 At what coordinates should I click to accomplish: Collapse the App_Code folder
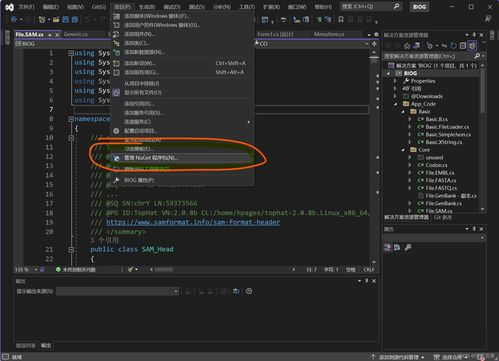pyautogui.click(x=396, y=104)
